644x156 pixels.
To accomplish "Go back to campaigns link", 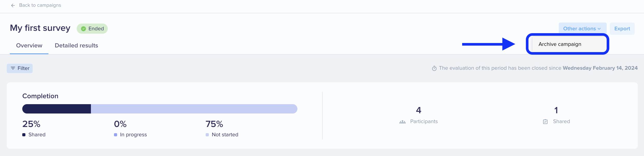I will (40, 5).
